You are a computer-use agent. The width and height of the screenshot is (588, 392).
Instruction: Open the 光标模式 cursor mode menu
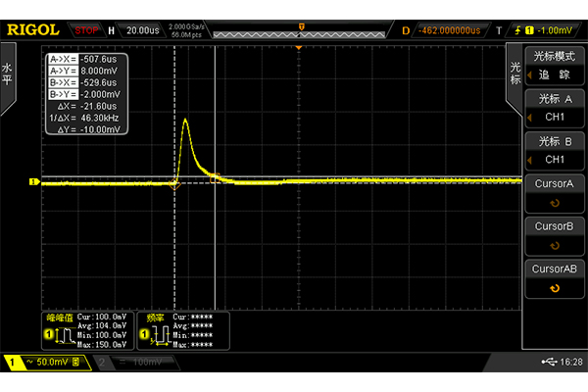pos(554,66)
